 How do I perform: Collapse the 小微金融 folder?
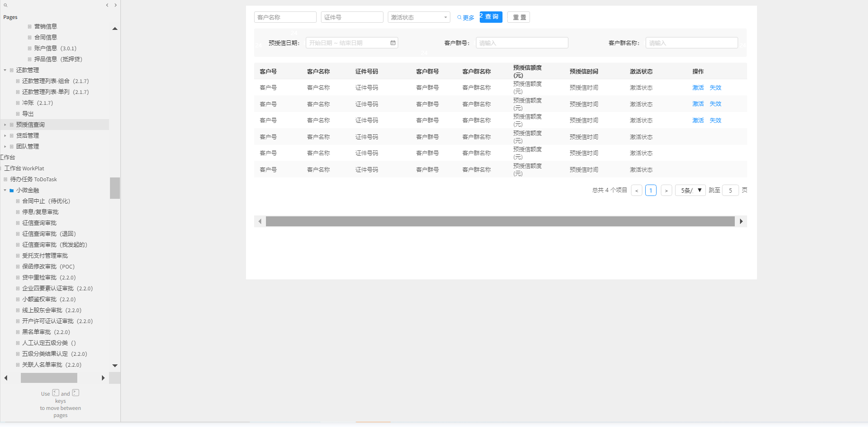click(x=5, y=190)
